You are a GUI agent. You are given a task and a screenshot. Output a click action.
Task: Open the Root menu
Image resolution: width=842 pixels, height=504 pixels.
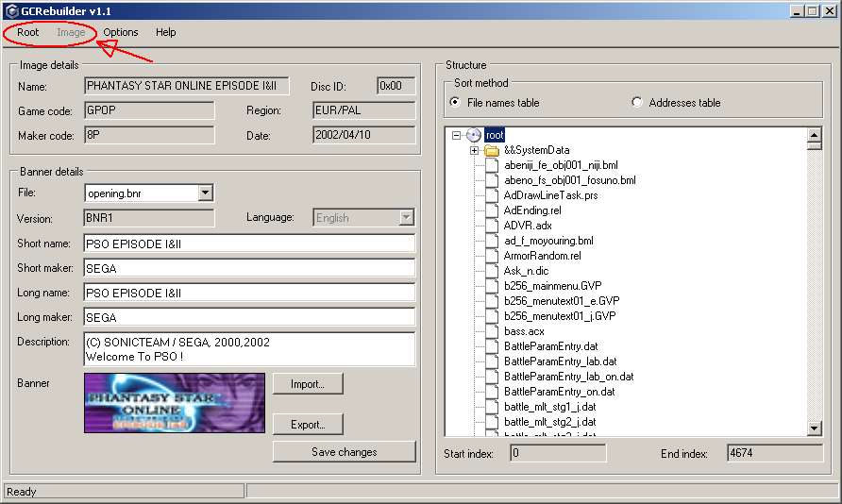coord(27,32)
